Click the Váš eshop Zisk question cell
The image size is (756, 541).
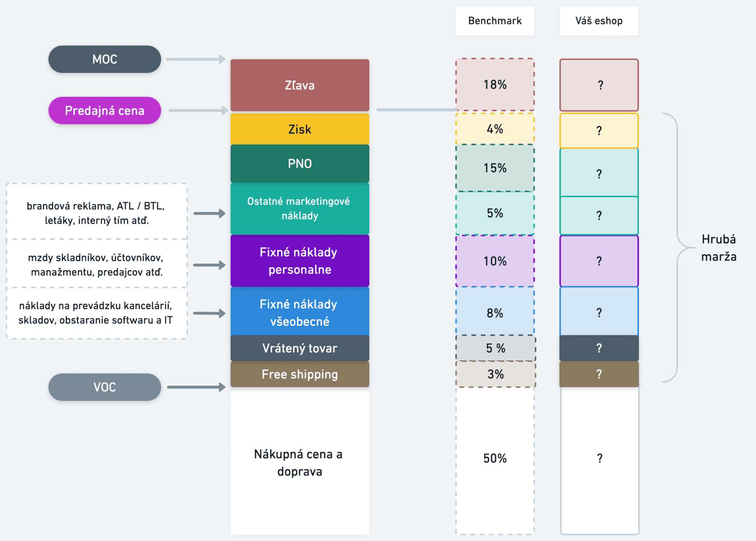[x=599, y=131]
